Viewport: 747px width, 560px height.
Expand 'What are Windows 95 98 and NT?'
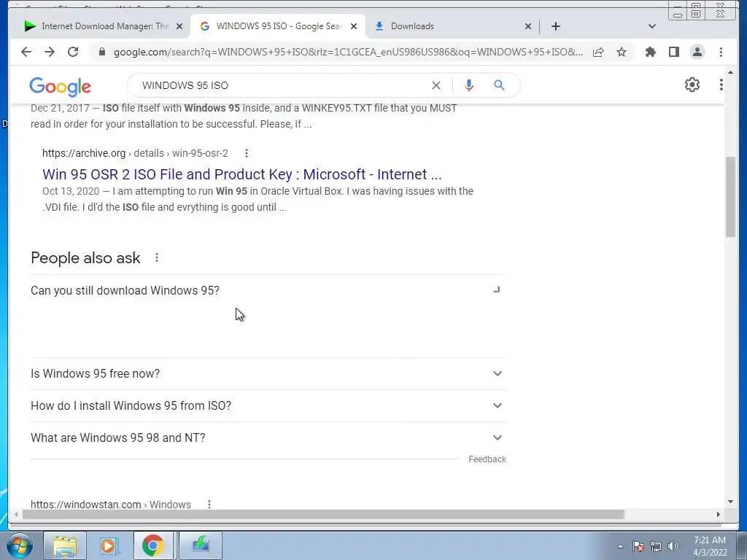coord(268,437)
